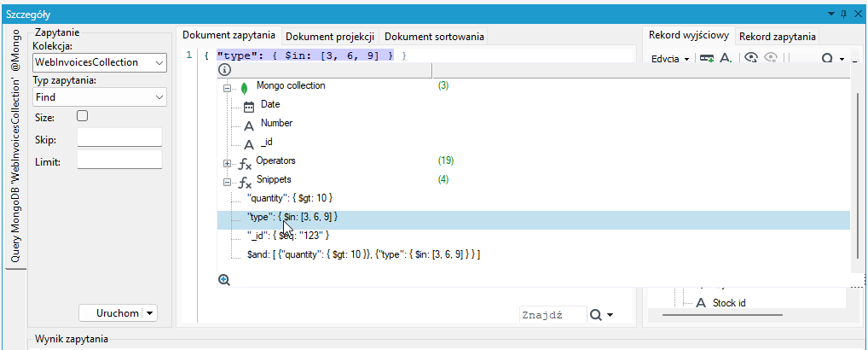Choose the $and quantity and type snippet

click(364, 254)
